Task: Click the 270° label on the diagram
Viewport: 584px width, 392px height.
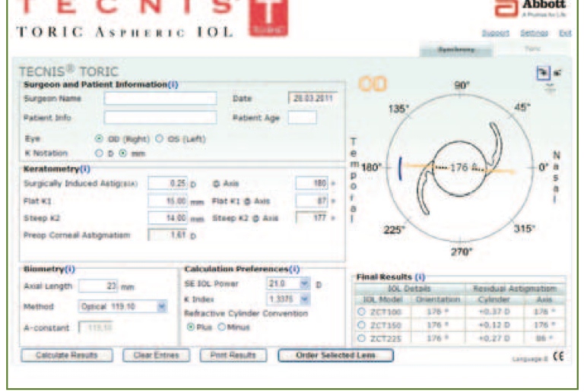Action: click(462, 251)
